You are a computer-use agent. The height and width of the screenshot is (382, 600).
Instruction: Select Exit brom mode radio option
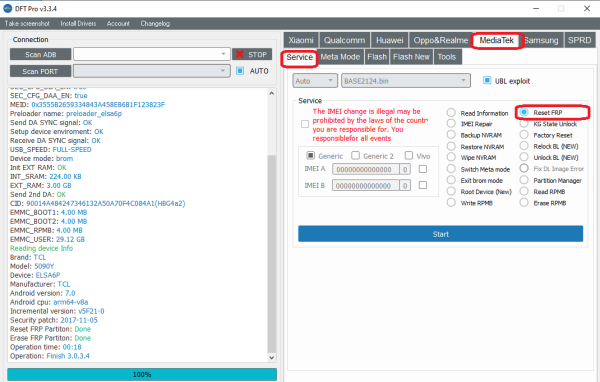pos(451,180)
